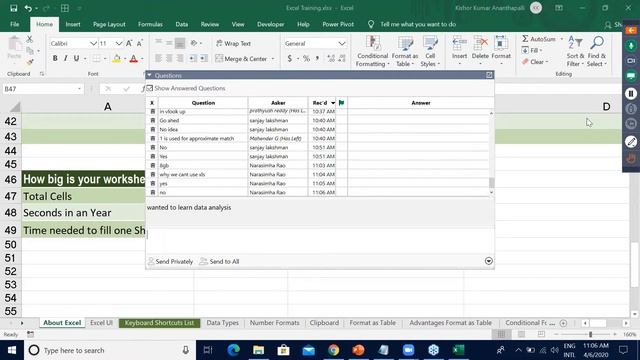Toggle Italic formatting
640x360 pixels.
65,58
